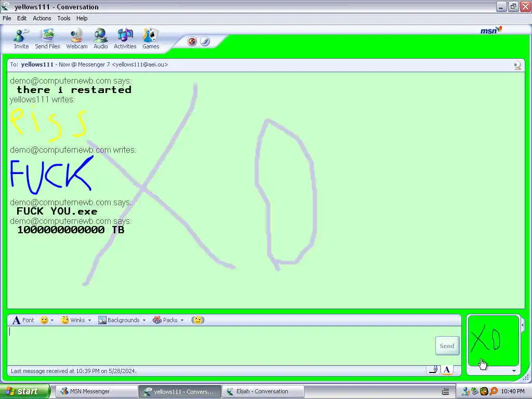
Task: Send a nudge with the shaking face icon
Action: pyautogui.click(x=198, y=320)
